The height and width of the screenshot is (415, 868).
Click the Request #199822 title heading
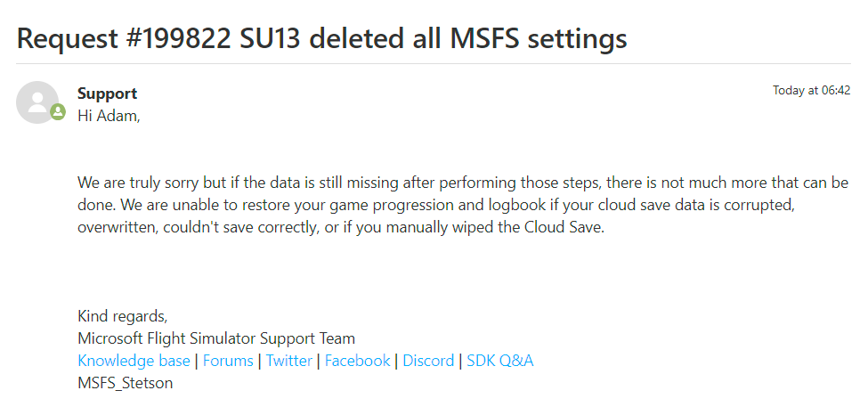point(321,38)
